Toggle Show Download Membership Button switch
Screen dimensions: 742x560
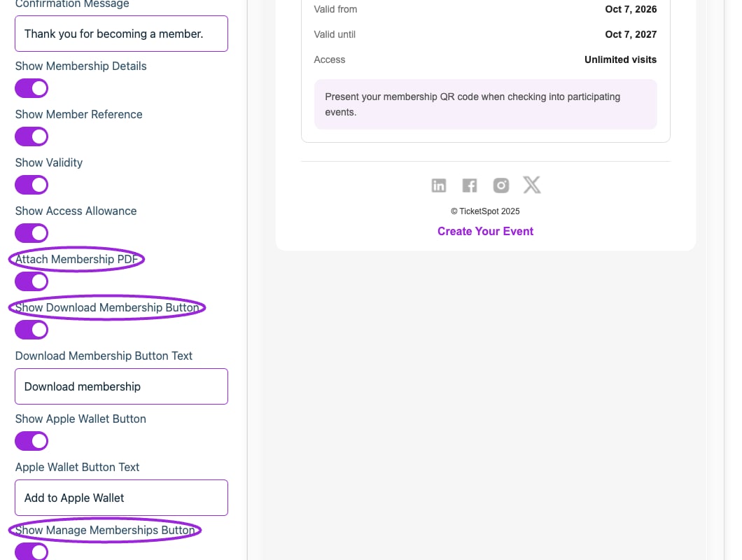[x=31, y=330]
